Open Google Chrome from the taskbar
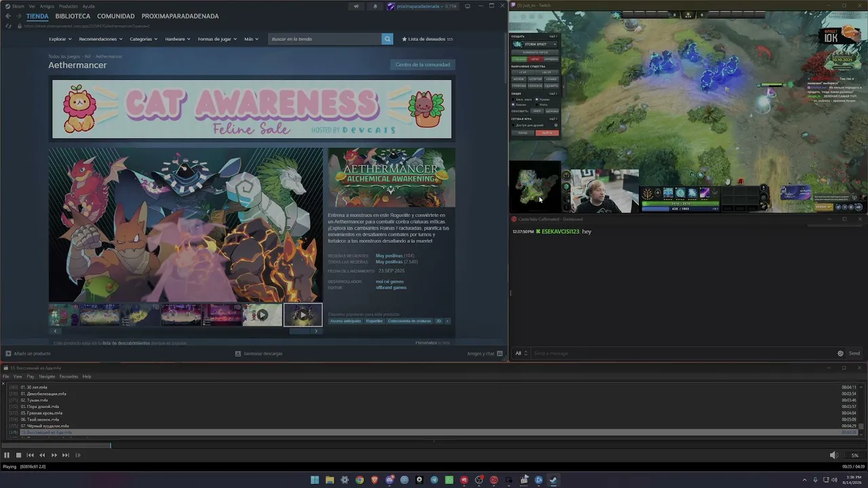The image size is (868, 488). click(x=359, y=480)
